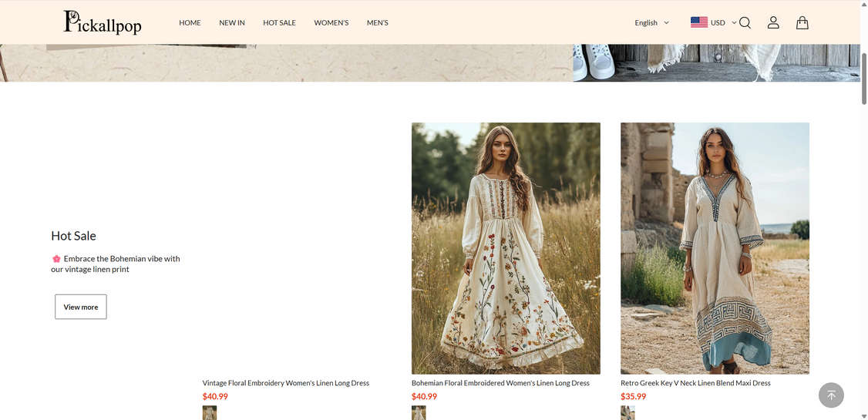Click the Pickallpop logo
Image resolution: width=868 pixels, height=420 pixels.
[103, 22]
